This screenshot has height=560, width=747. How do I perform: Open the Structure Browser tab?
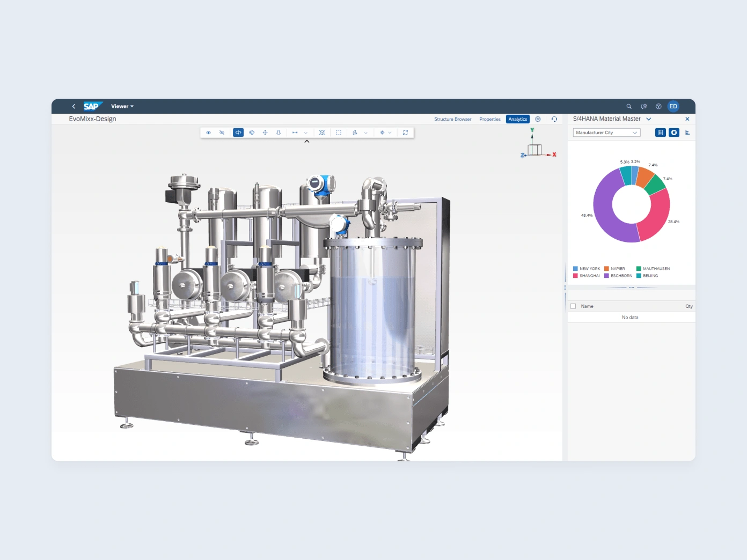coord(453,119)
